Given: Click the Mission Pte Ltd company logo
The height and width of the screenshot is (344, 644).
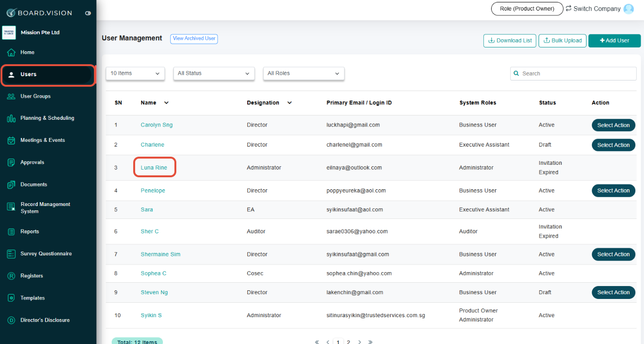Looking at the screenshot, I should pos(9,33).
